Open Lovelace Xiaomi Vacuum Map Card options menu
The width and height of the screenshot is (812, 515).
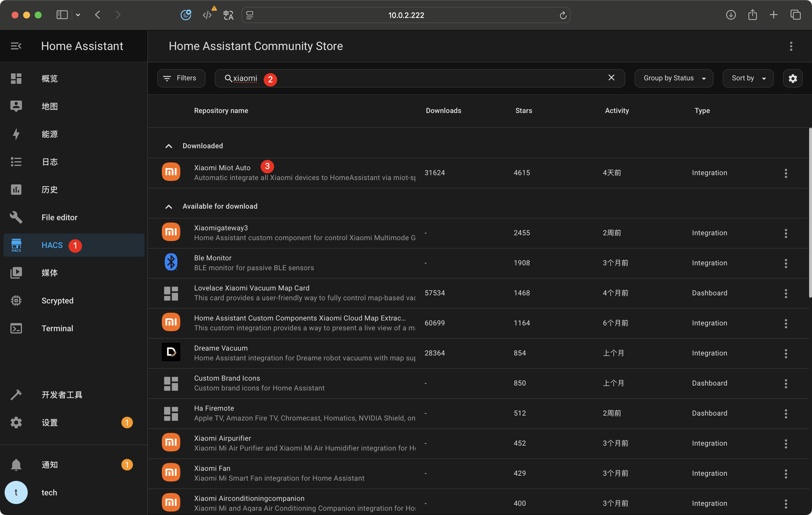click(x=786, y=293)
